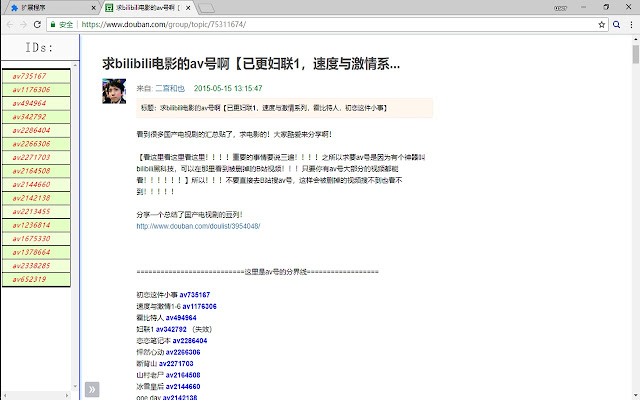Open the magnifier extension icon in toolbar
This screenshot has height=400, width=640.
(x=617, y=24)
